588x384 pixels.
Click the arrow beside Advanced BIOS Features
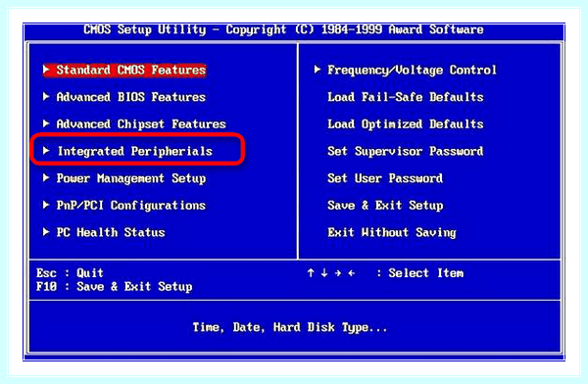click(x=46, y=96)
